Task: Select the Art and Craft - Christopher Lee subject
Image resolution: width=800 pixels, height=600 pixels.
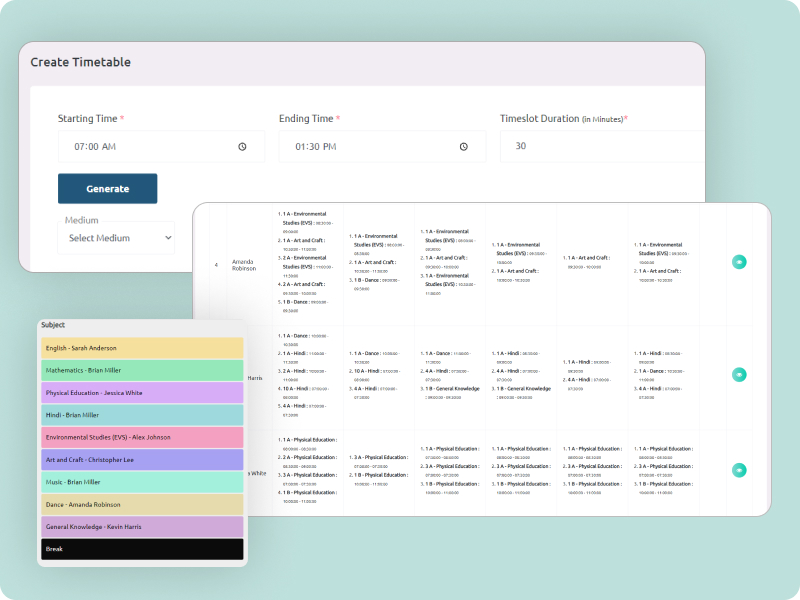Action: pos(141,459)
